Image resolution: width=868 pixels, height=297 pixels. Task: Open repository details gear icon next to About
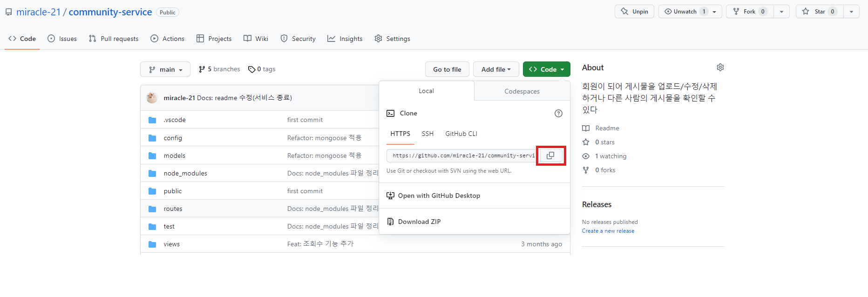pos(720,67)
